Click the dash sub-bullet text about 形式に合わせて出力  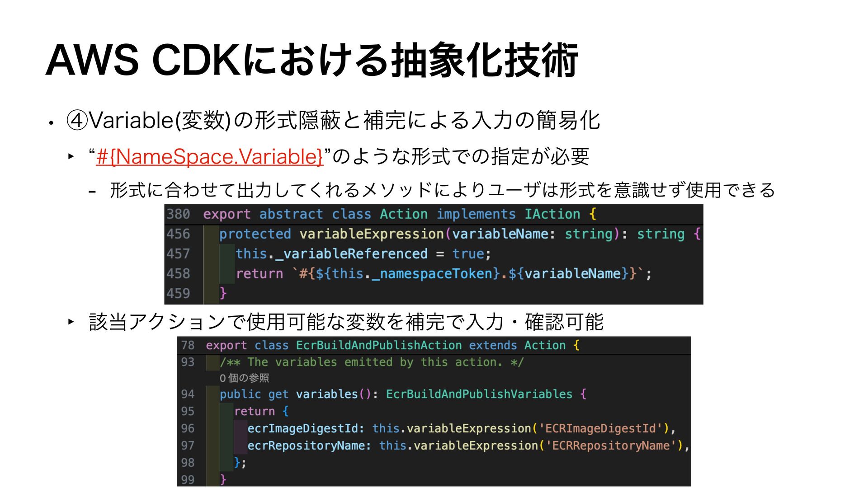click(x=442, y=190)
